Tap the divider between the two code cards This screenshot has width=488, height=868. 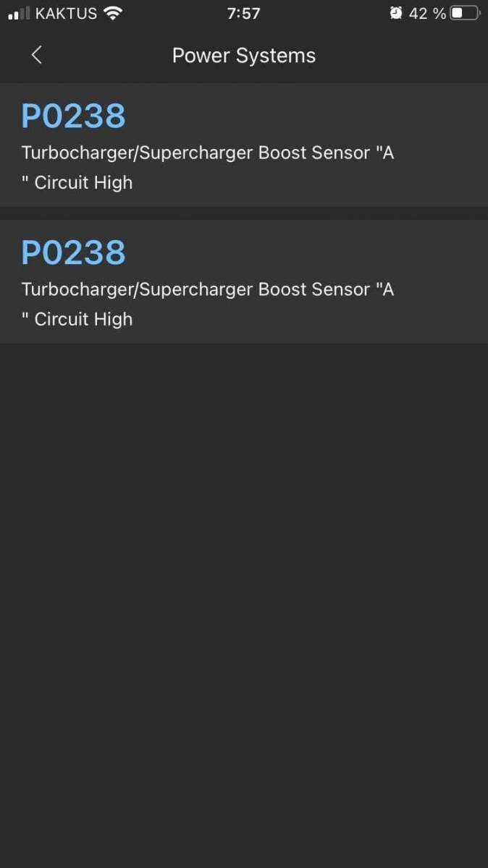pos(244,213)
